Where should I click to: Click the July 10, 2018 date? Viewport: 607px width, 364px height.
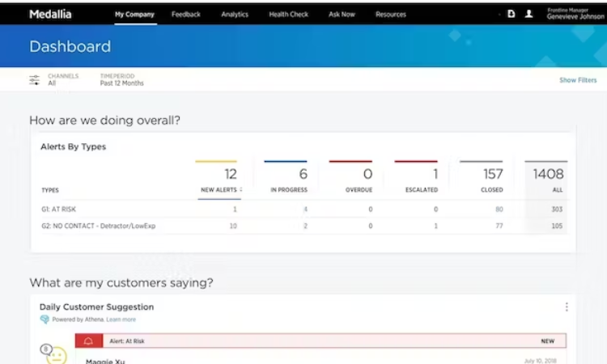[x=541, y=361]
